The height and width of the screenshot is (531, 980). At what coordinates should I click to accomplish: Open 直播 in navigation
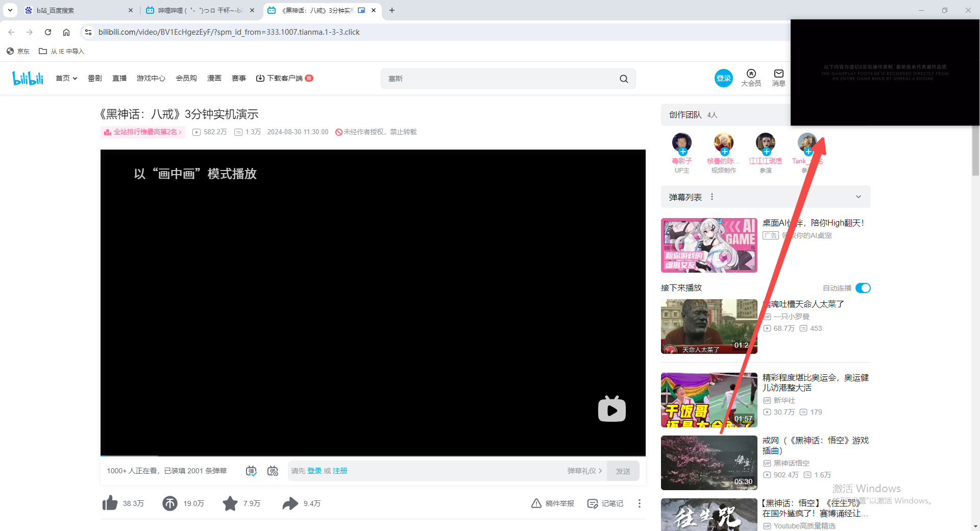119,78
